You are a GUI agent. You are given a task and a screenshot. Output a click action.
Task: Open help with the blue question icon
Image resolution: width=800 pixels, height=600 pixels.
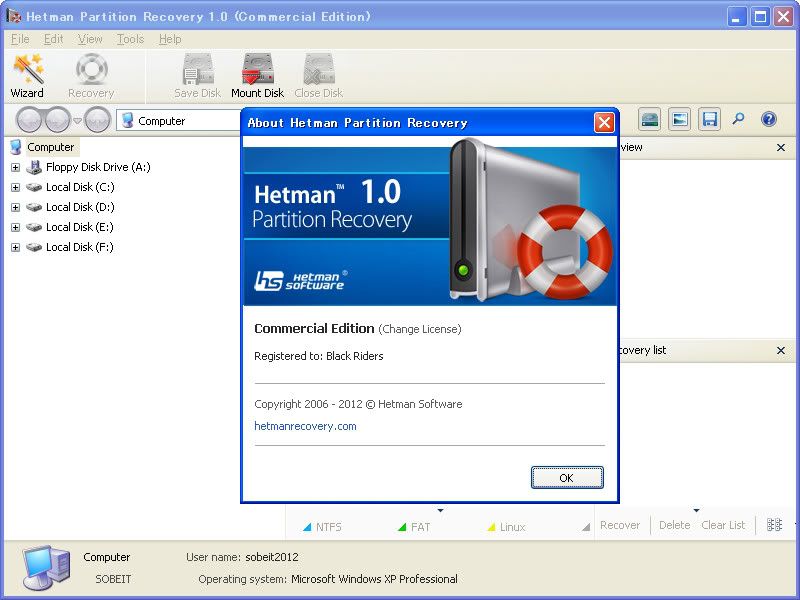click(768, 119)
